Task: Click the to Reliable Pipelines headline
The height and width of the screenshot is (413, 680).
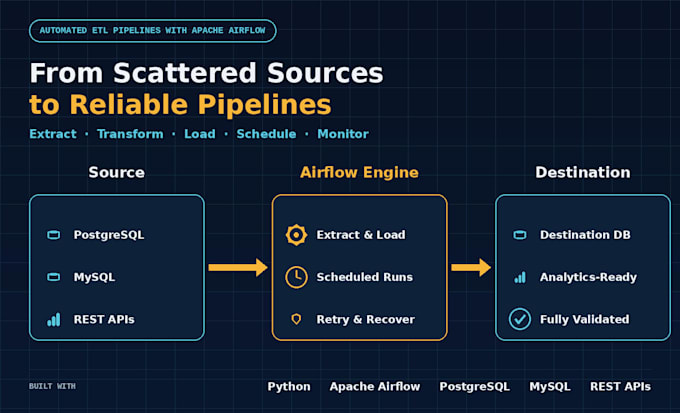Action: click(x=180, y=105)
